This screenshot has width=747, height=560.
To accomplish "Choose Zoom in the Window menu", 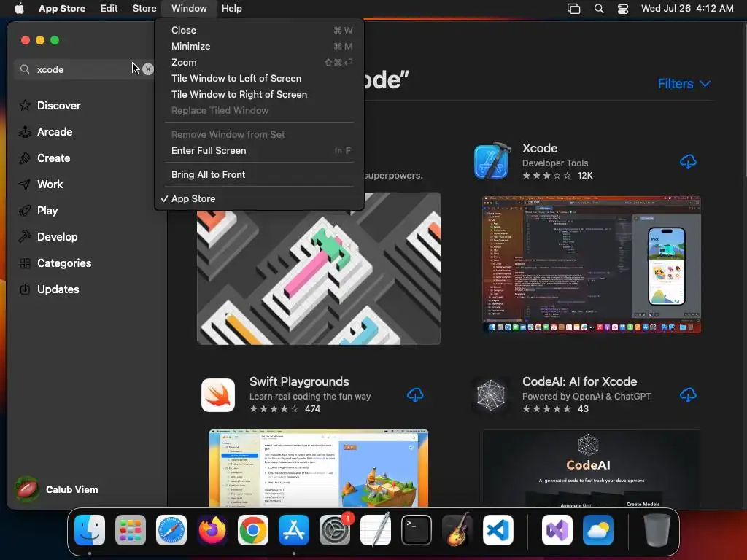I will tap(260, 63).
